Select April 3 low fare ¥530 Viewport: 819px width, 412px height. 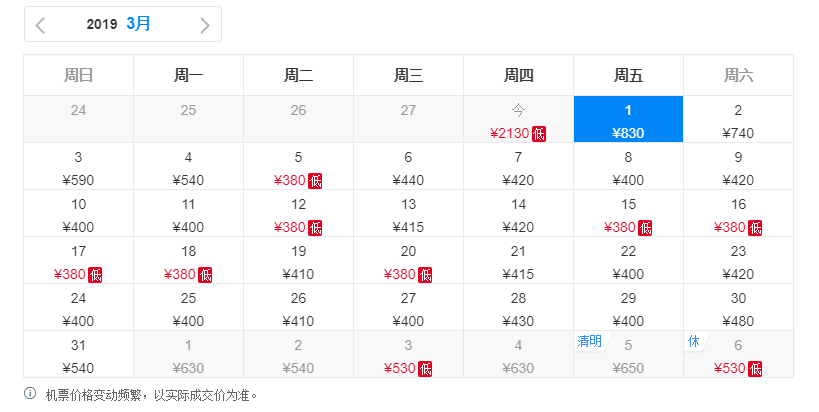click(408, 355)
